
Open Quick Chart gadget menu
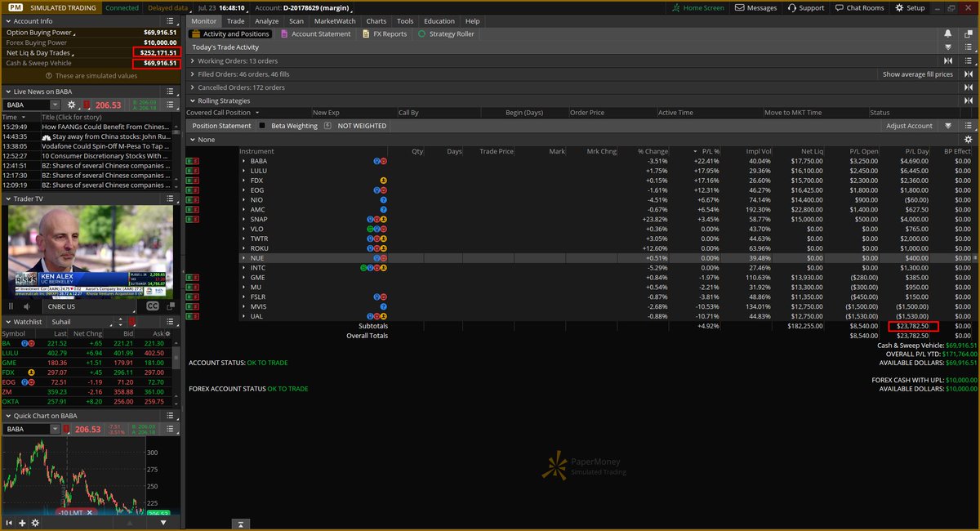[x=171, y=416]
